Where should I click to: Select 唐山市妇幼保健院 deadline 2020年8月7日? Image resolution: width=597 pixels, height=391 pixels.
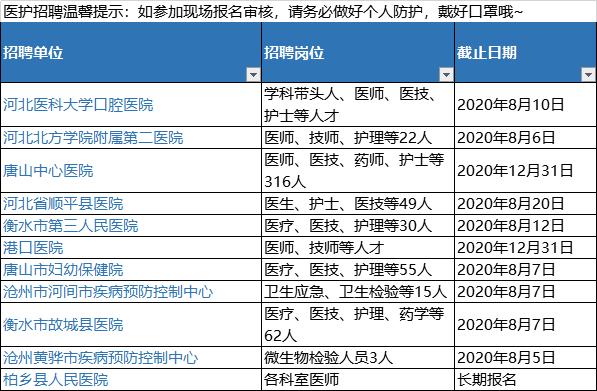[525, 270]
